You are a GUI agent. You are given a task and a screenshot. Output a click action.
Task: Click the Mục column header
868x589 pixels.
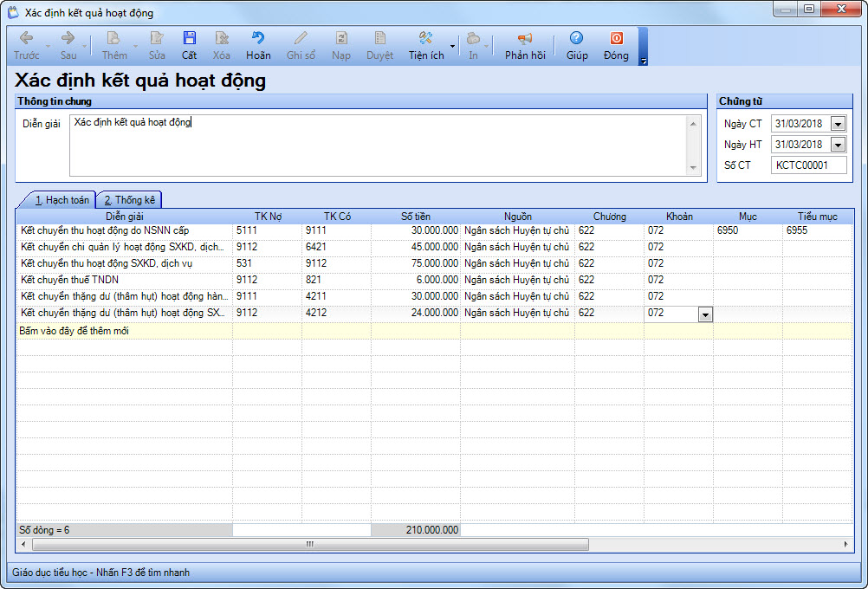(x=748, y=217)
